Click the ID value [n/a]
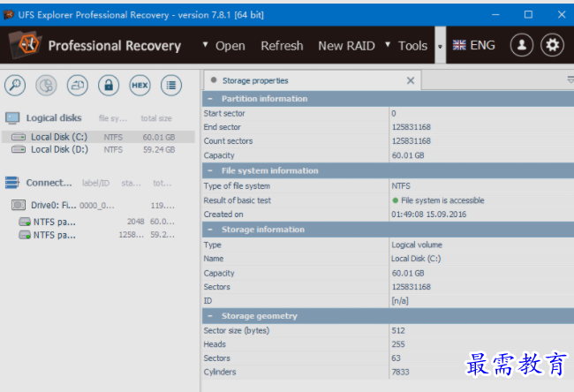The image size is (574, 392). coord(400,300)
